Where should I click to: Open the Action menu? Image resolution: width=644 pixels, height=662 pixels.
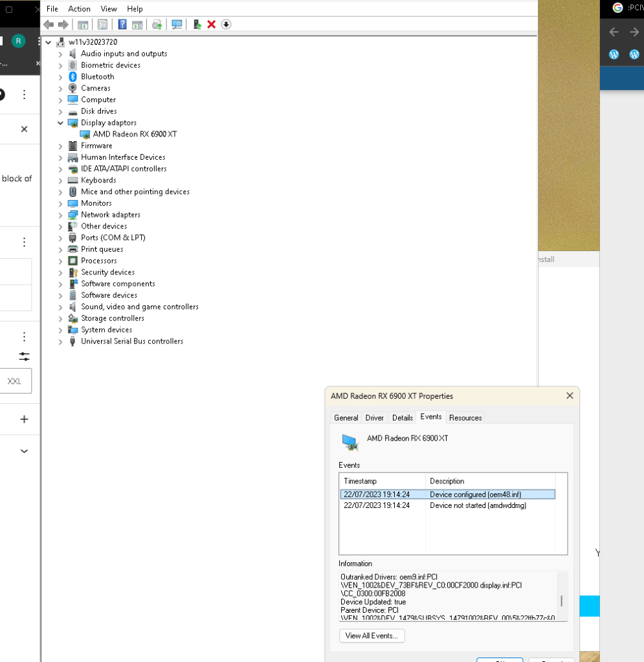tap(79, 8)
